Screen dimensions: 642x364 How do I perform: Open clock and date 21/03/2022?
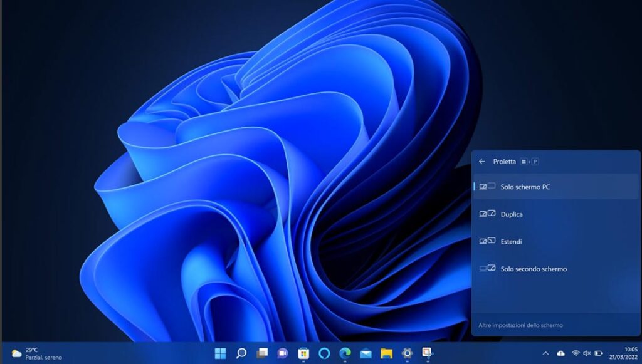pyautogui.click(x=624, y=353)
